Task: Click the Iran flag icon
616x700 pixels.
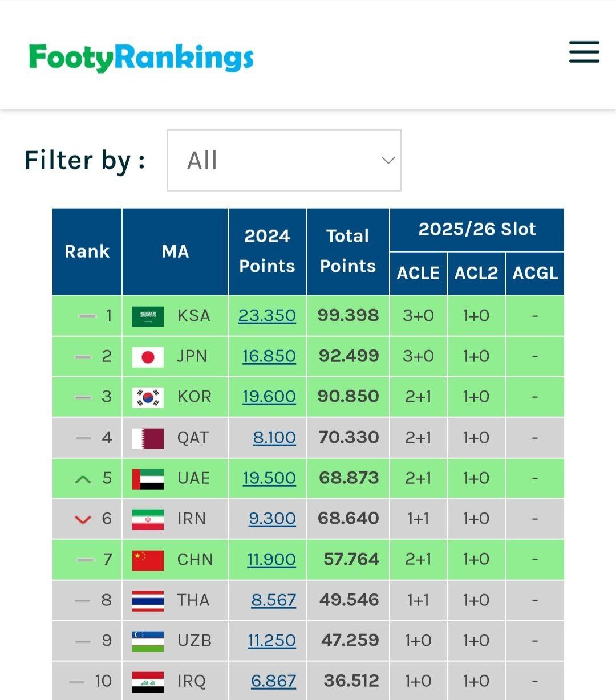Action: click(x=147, y=519)
